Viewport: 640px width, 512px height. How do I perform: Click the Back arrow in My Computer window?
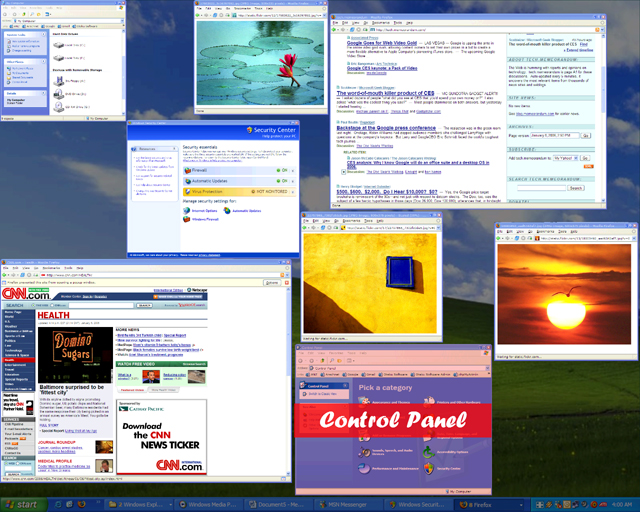6,14
